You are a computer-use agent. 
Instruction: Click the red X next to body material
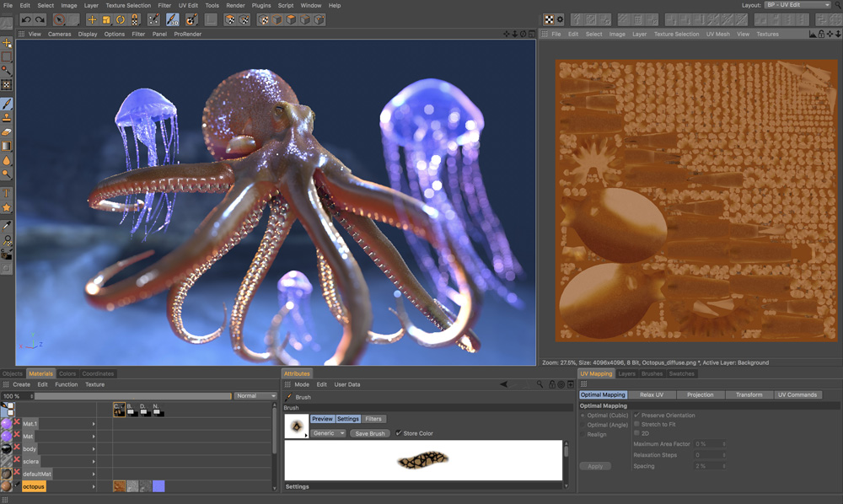click(17, 448)
